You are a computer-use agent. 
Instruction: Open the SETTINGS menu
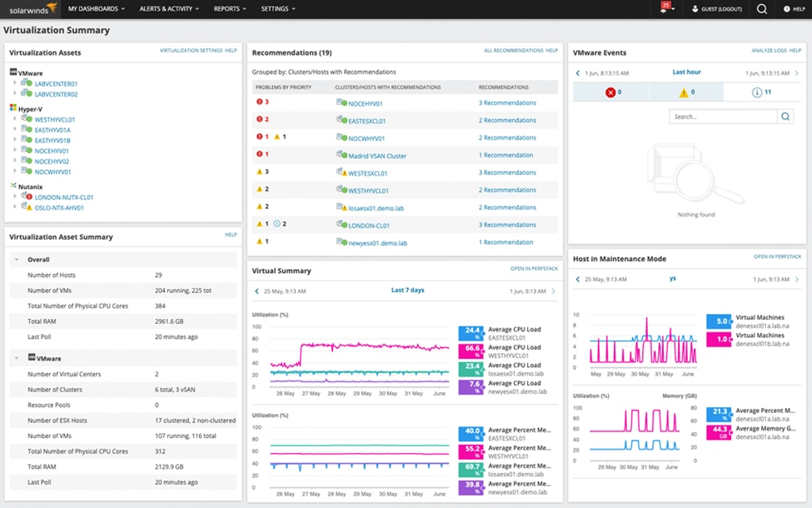(x=275, y=10)
